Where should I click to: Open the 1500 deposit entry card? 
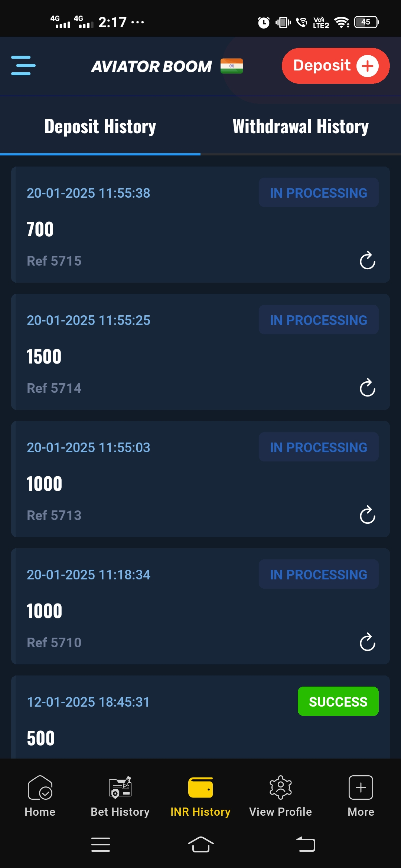[x=200, y=352]
